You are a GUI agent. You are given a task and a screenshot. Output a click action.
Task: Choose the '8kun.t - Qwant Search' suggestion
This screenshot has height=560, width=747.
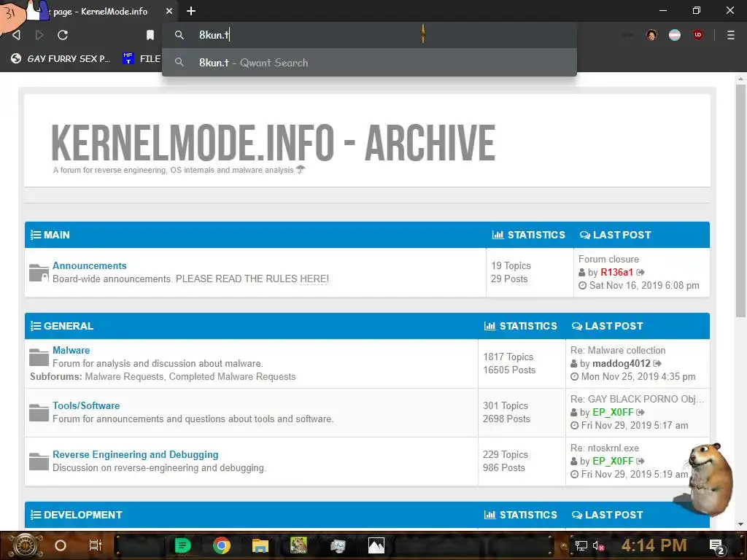pyautogui.click(x=369, y=63)
